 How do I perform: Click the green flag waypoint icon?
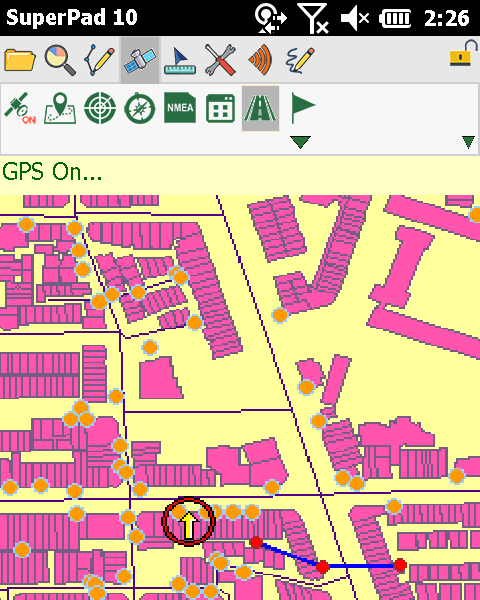click(x=302, y=108)
